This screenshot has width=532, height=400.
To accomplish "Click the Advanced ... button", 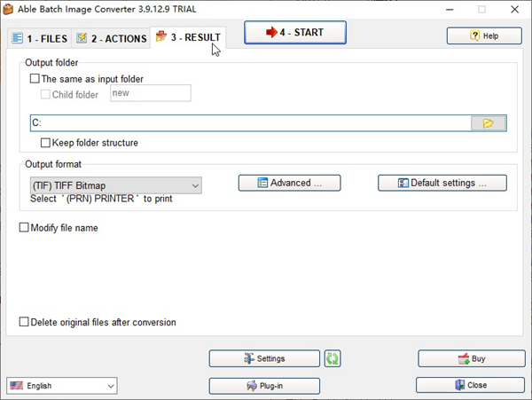I will [289, 183].
